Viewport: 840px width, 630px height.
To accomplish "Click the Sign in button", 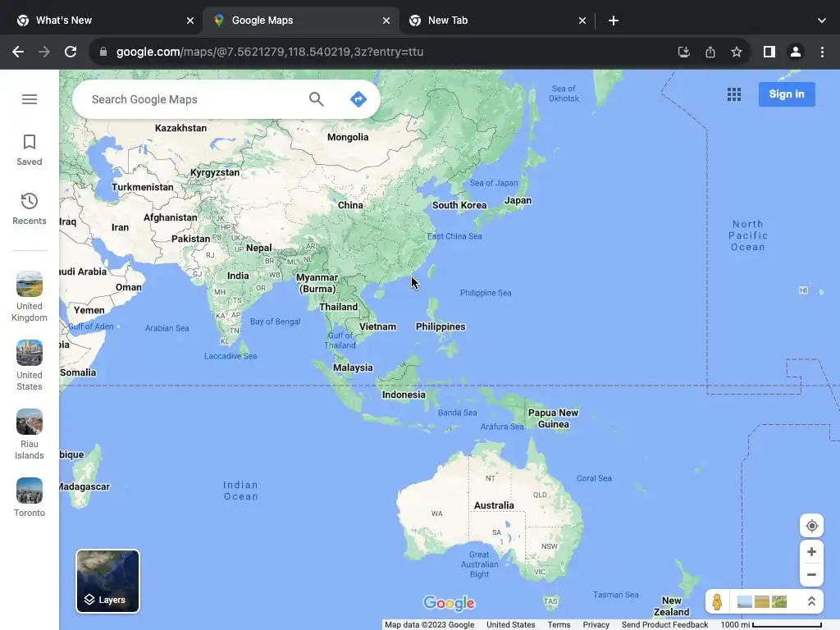I will click(x=787, y=94).
